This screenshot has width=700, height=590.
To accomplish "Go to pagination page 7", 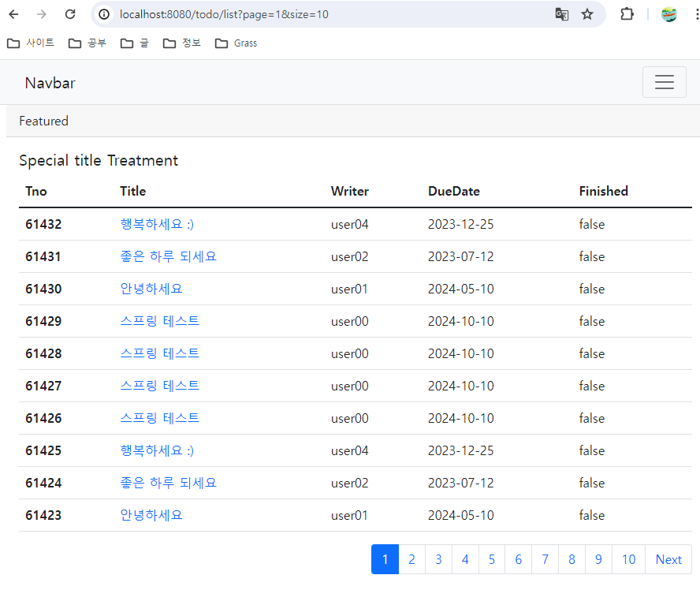I will (545, 559).
